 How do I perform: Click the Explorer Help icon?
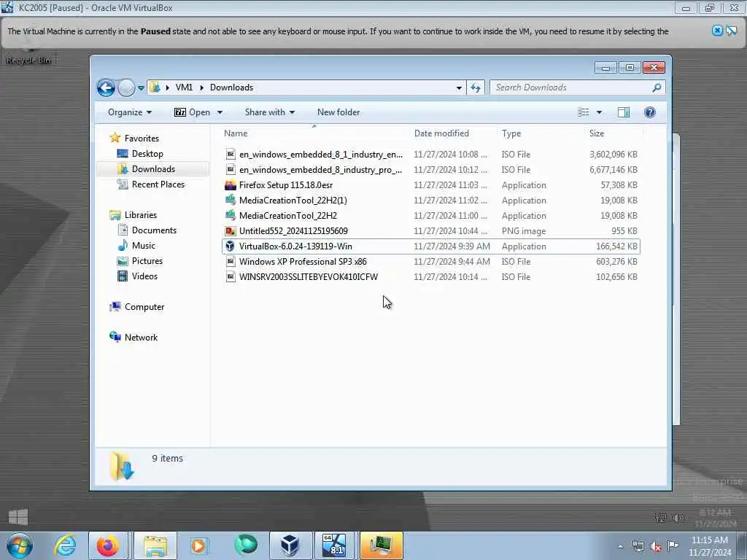click(650, 112)
